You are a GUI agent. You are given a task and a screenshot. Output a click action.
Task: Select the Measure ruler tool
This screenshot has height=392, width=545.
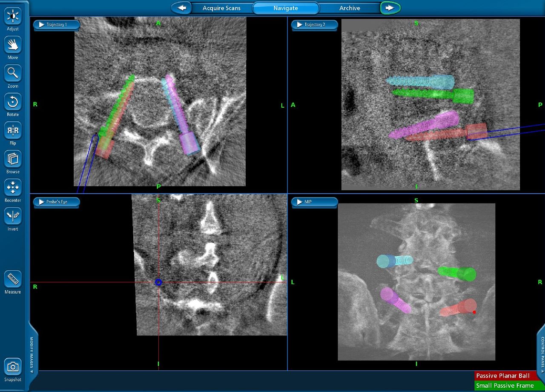click(13, 279)
